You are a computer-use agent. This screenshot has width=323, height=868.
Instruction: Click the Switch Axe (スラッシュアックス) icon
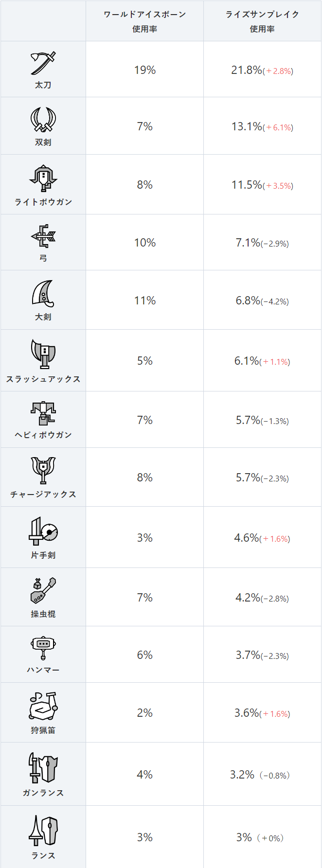(x=43, y=354)
